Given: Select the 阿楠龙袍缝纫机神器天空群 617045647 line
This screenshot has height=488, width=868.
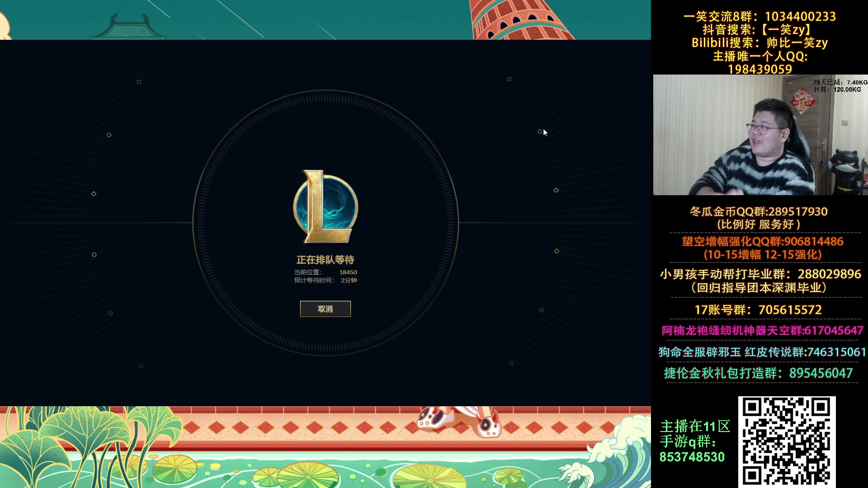Looking at the screenshot, I should 763,331.
